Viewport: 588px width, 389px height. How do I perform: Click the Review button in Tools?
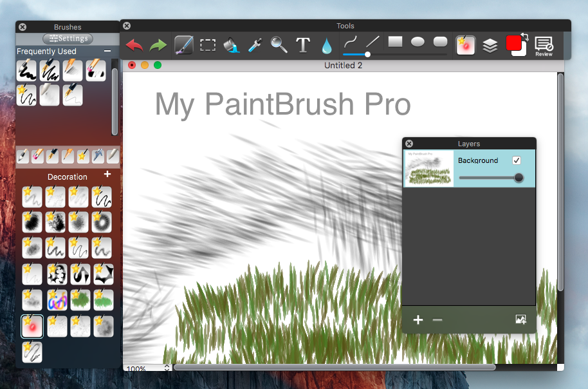coord(544,46)
